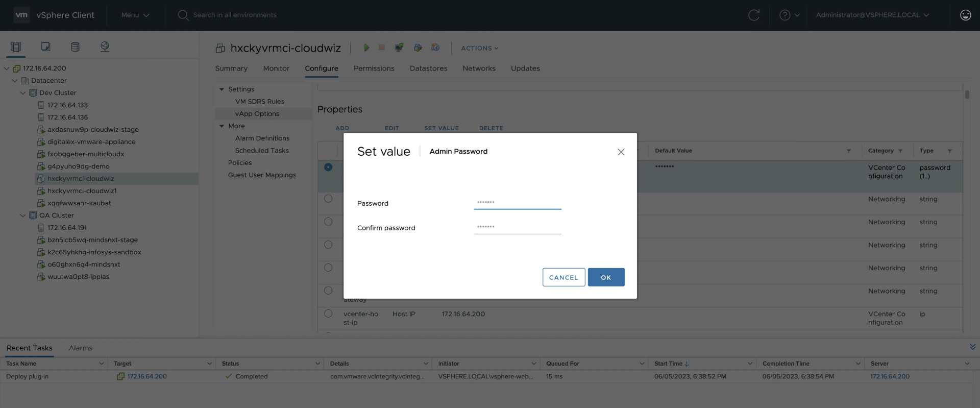Select the second property row radio button
This screenshot has width=980, height=408.
click(328, 199)
